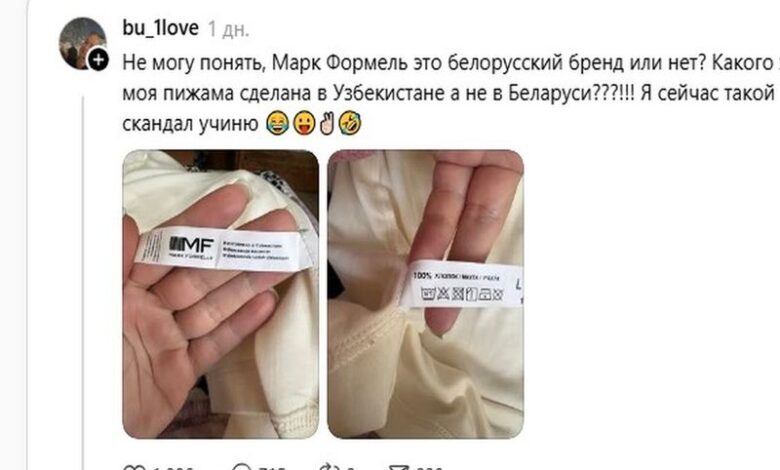
Task: Click the 100% cotton care tag in photo
Action: tap(462, 283)
